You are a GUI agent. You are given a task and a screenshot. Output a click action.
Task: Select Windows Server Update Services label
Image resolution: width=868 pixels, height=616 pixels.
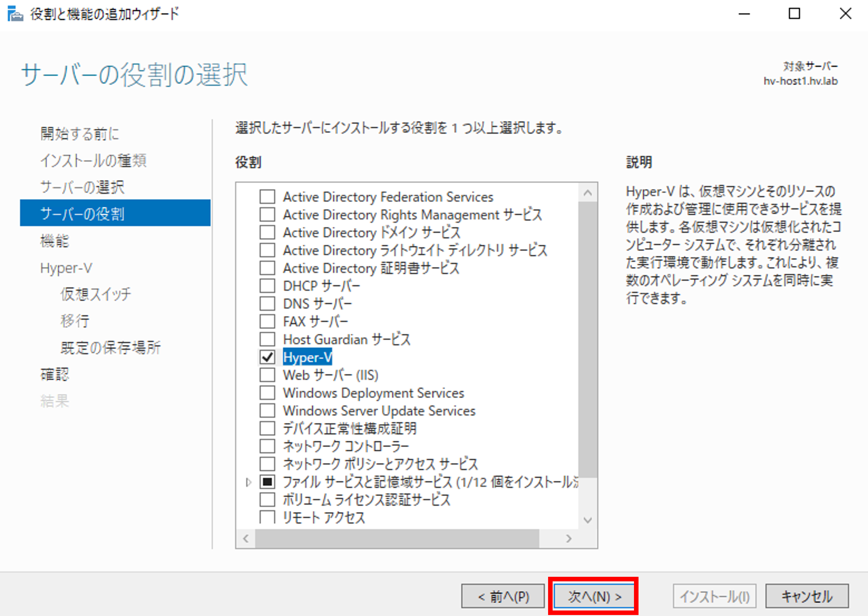point(379,411)
